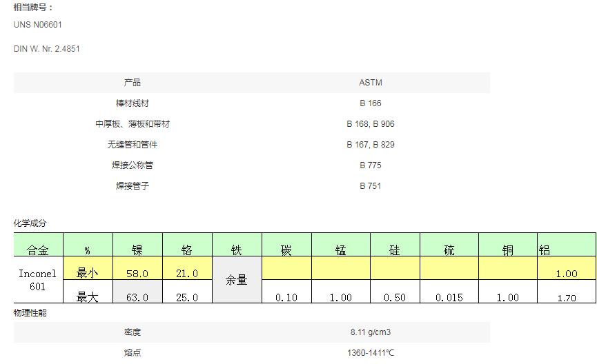Click the B 751 cell
The image size is (597, 364).
(x=371, y=185)
